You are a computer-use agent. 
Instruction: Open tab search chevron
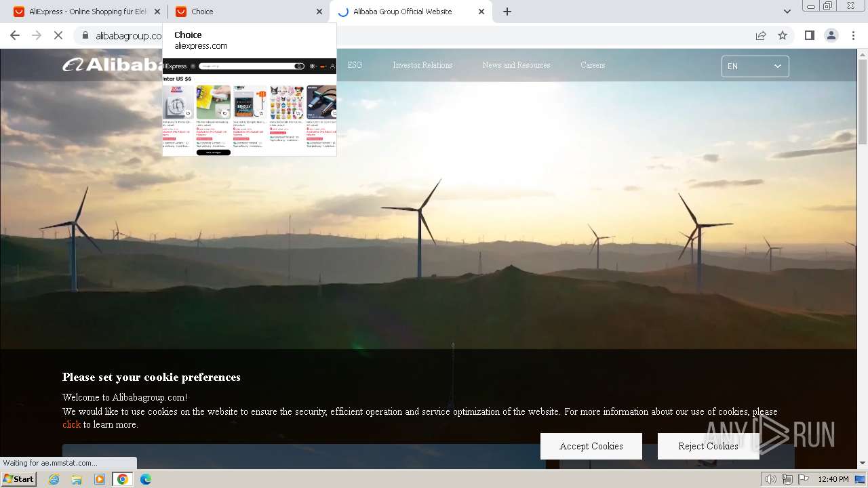[x=787, y=12]
